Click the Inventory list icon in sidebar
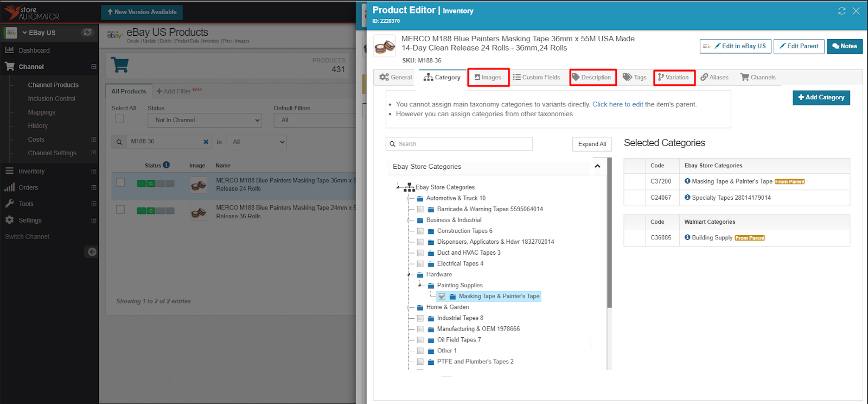 click(x=9, y=171)
